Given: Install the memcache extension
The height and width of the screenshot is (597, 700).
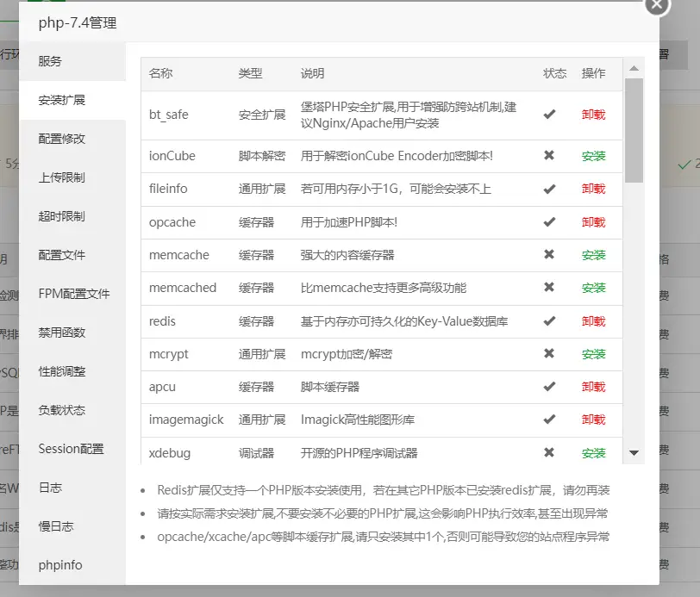Looking at the screenshot, I should click(x=593, y=255).
